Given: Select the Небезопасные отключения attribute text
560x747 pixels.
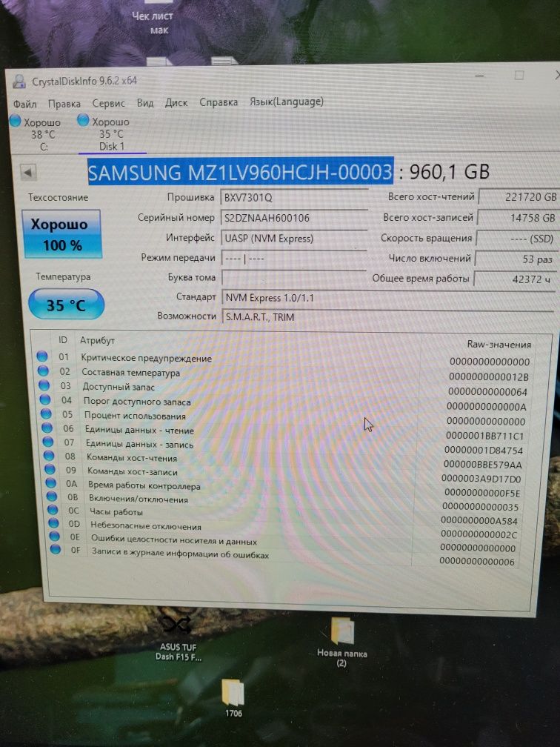Looking at the screenshot, I should (146, 526).
